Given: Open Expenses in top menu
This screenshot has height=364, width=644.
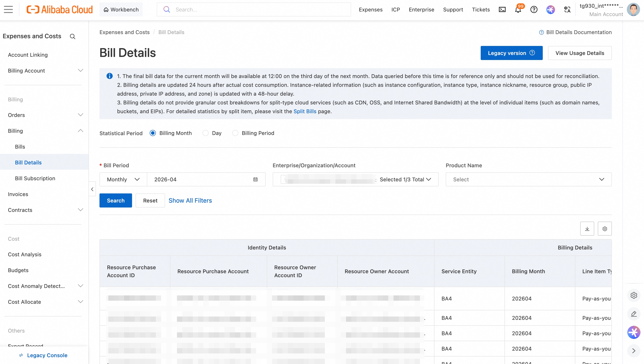Looking at the screenshot, I should coord(370,9).
